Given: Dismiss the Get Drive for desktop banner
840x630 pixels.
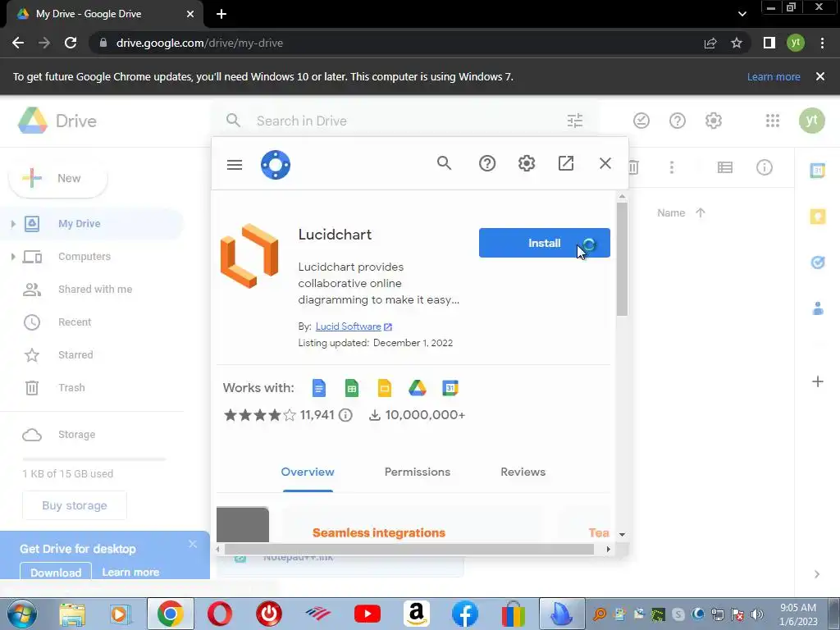Looking at the screenshot, I should click(193, 545).
